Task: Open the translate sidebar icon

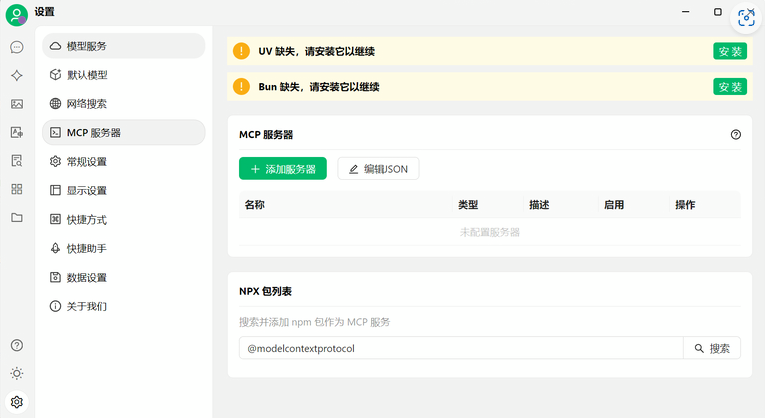Action: [17, 132]
